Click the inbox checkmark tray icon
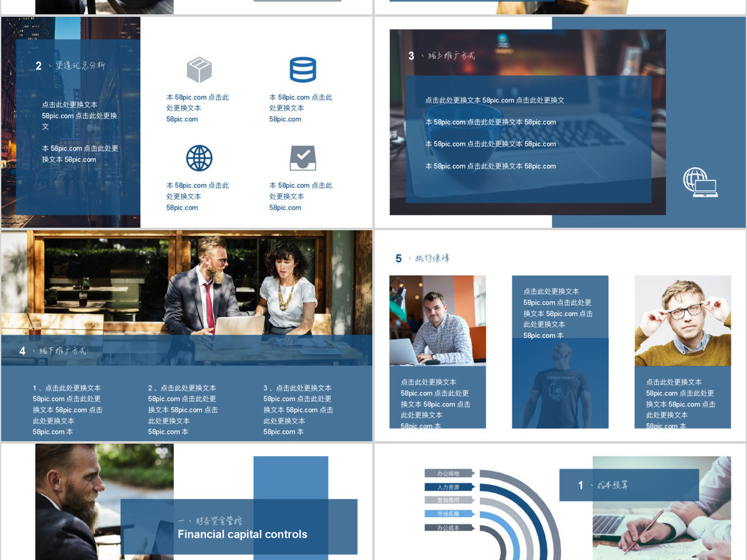This screenshot has width=747, height=560. (x=303, y=158)
